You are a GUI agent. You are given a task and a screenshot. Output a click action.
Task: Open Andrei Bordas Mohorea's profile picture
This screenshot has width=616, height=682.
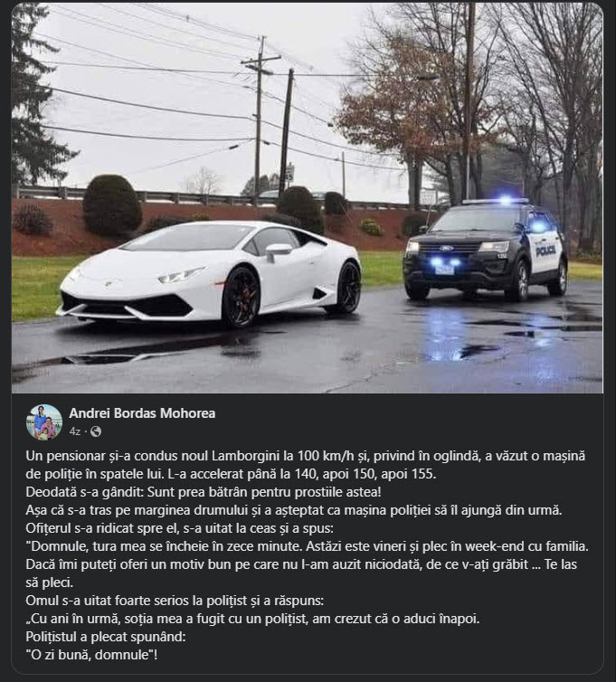coord(44,422)
